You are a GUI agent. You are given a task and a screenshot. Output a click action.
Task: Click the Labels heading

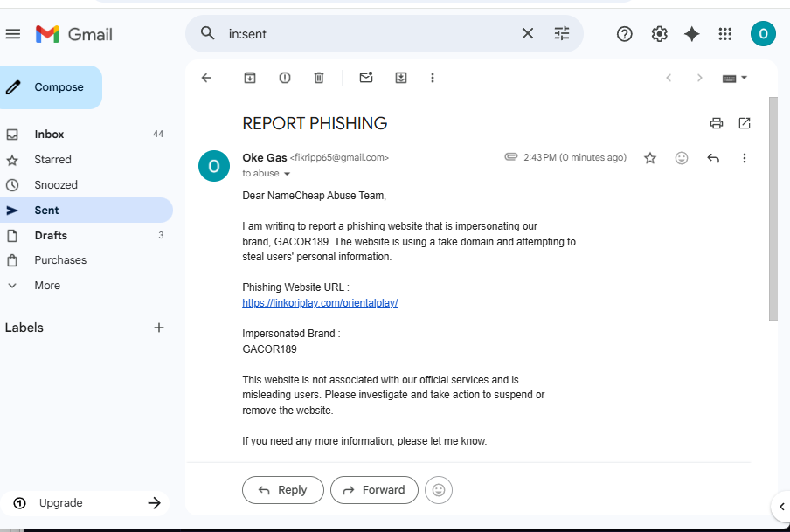(24, 328)
